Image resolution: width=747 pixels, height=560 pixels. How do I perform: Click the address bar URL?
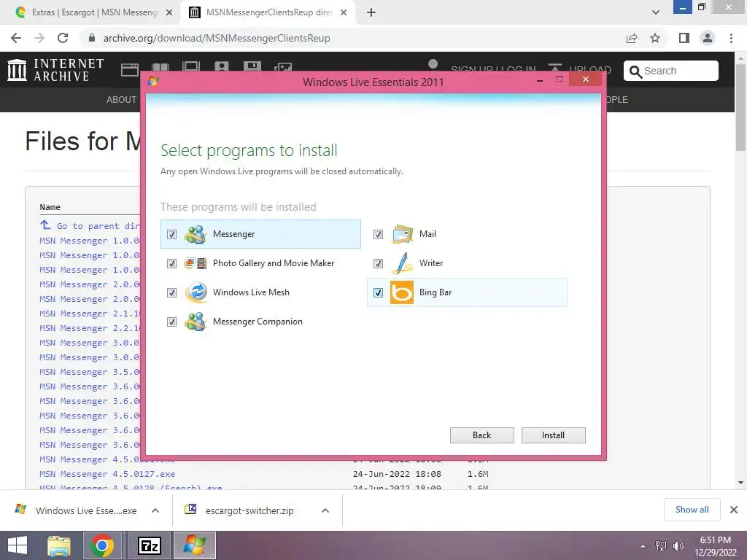(x=217, y=38)
